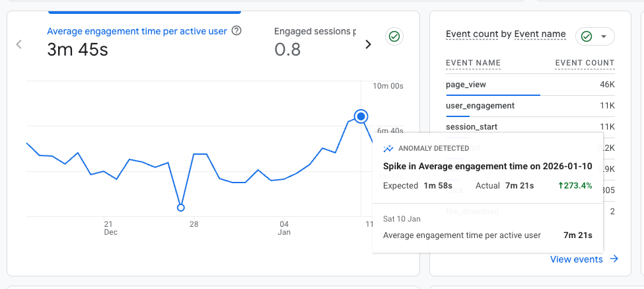The image size is (644, 289).
Task: Click the hollow anomaly dip marker on chart
Action: tap(181, 208)
